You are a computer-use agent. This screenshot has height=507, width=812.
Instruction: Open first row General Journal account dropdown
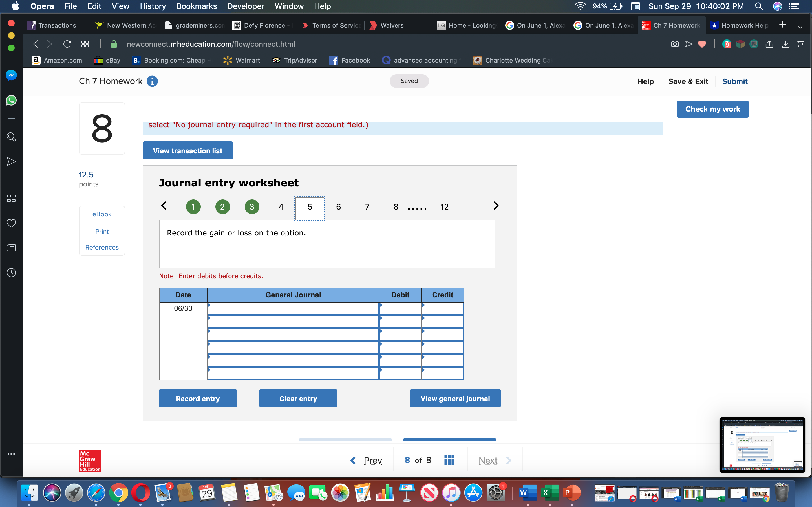(x=293, y=308)
